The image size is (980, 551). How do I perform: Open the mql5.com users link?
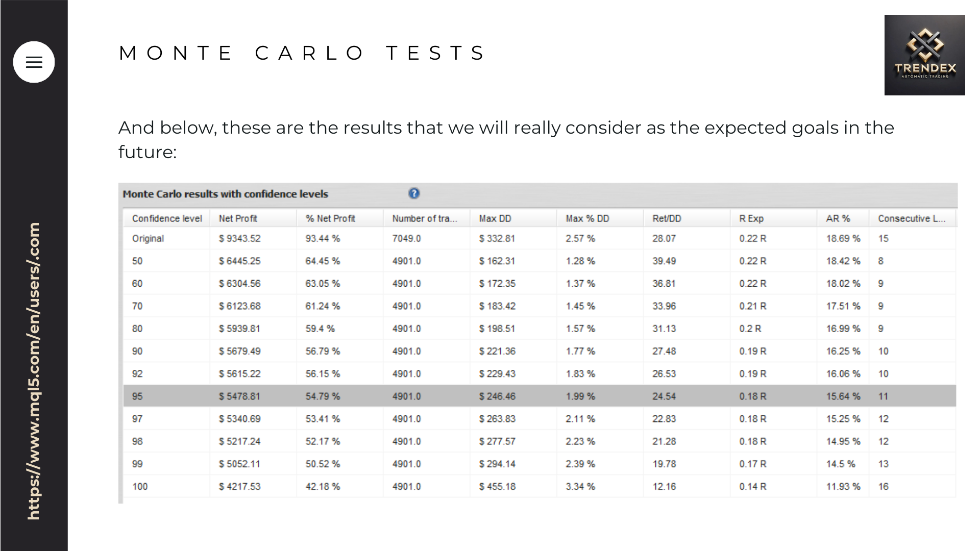click(34, 371)
